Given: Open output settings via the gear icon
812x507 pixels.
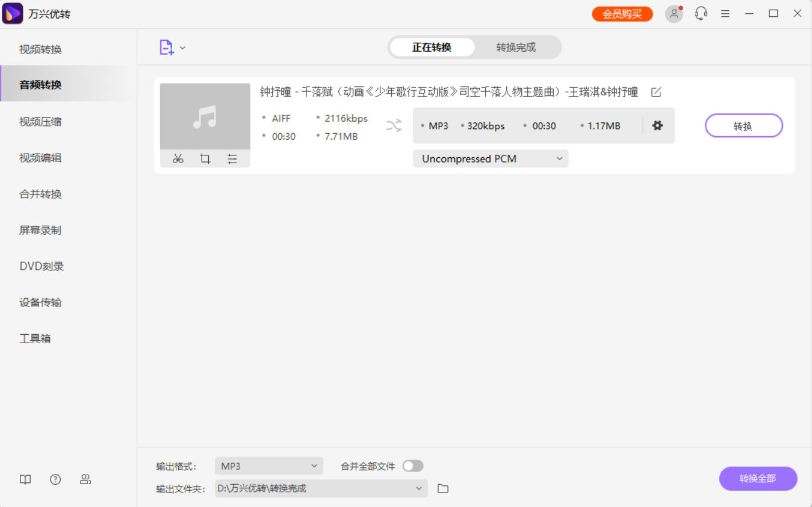Looking at the screenshot, I should 657,125.
